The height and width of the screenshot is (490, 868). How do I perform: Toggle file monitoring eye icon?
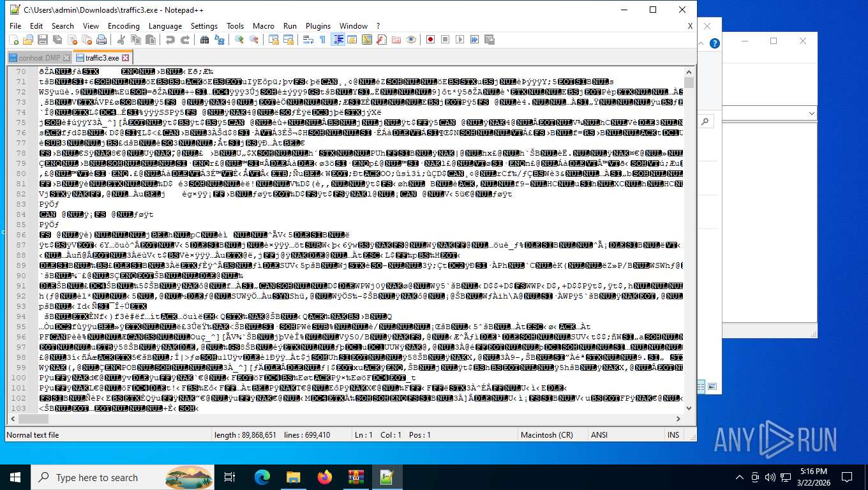click(411, 40)
